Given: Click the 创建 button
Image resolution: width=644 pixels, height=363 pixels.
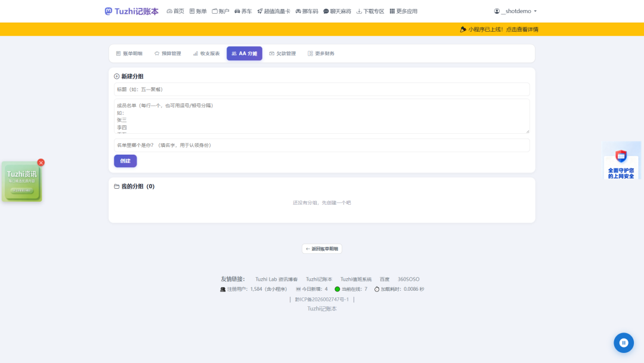Looking at the screenshot, I should 125,161.
